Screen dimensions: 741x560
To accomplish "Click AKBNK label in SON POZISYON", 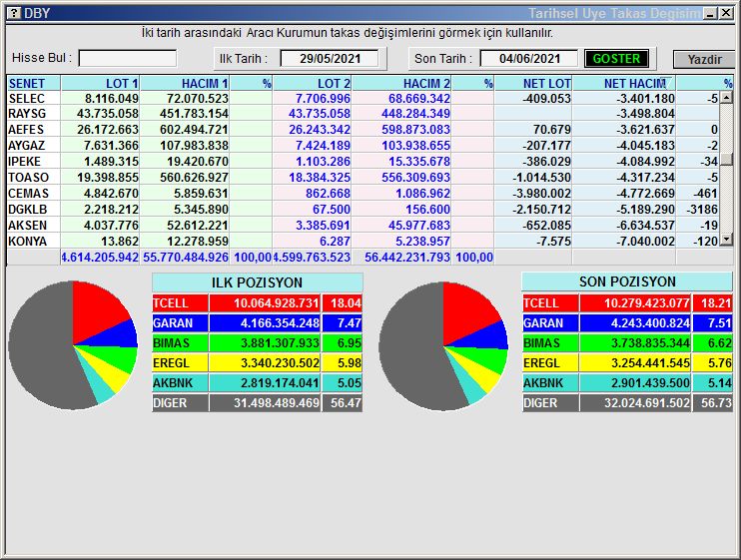I will point(550,383).
